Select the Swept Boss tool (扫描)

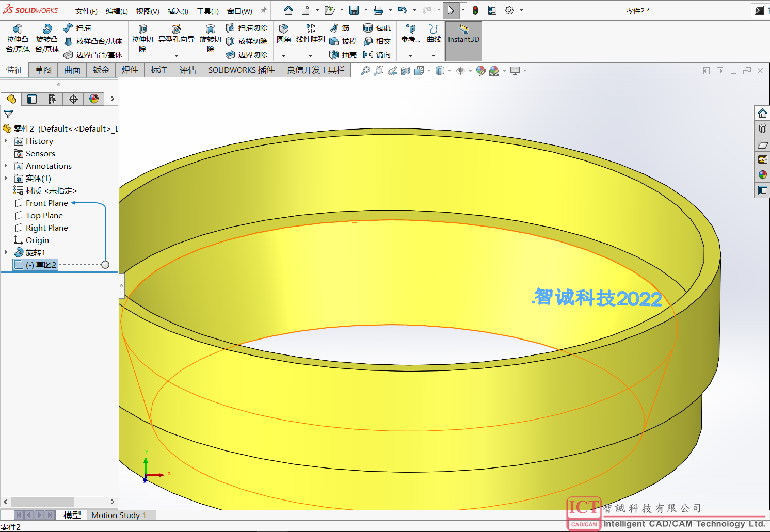(77, 28)
